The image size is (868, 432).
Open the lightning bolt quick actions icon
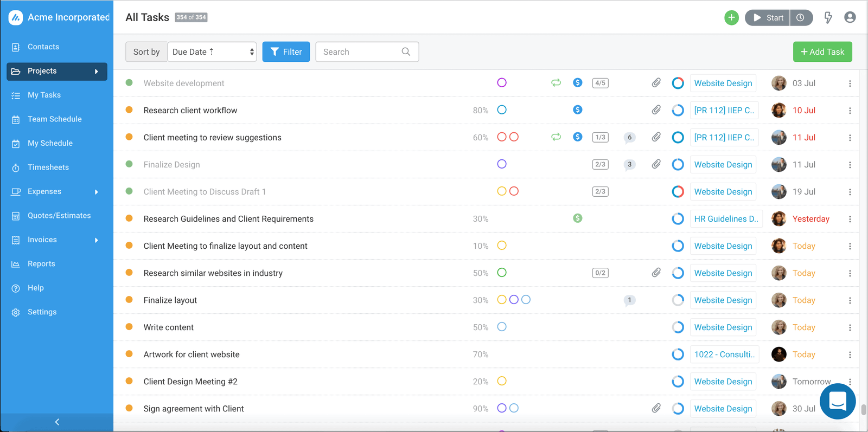click(828, 18)
